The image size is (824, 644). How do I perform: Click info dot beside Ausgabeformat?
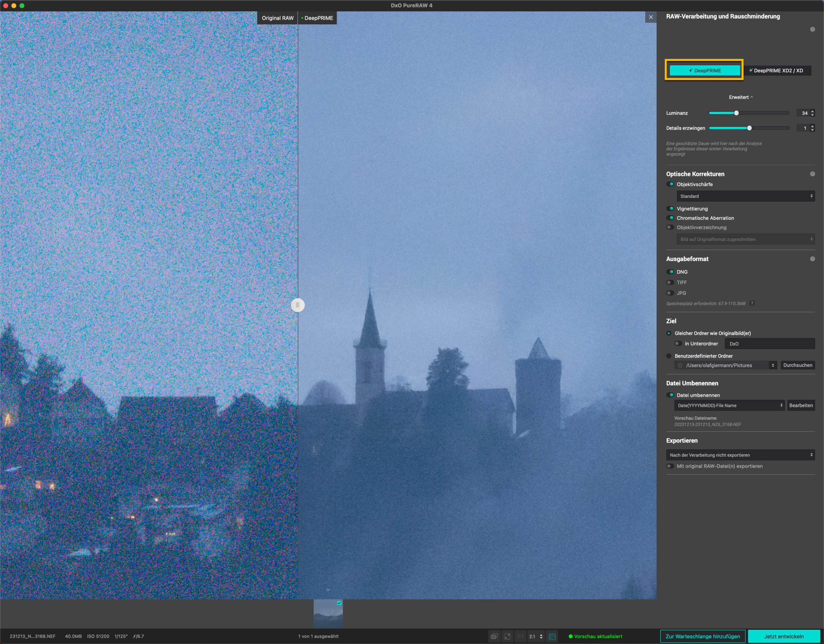tap(812, 259)
